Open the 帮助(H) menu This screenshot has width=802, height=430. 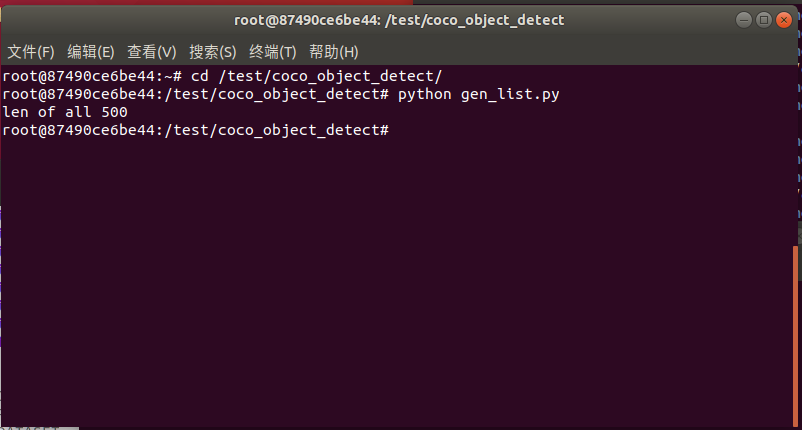click(x=334, y=52)
